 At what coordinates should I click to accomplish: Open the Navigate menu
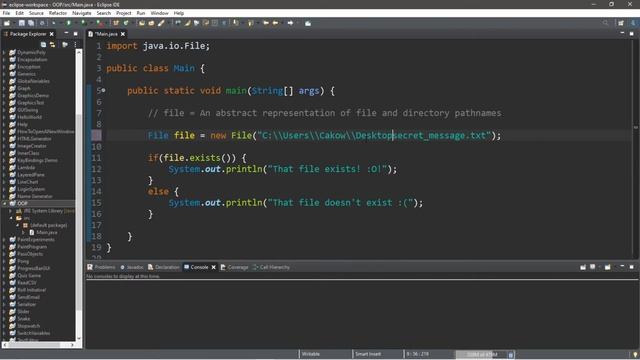click(x=82, y=13)
